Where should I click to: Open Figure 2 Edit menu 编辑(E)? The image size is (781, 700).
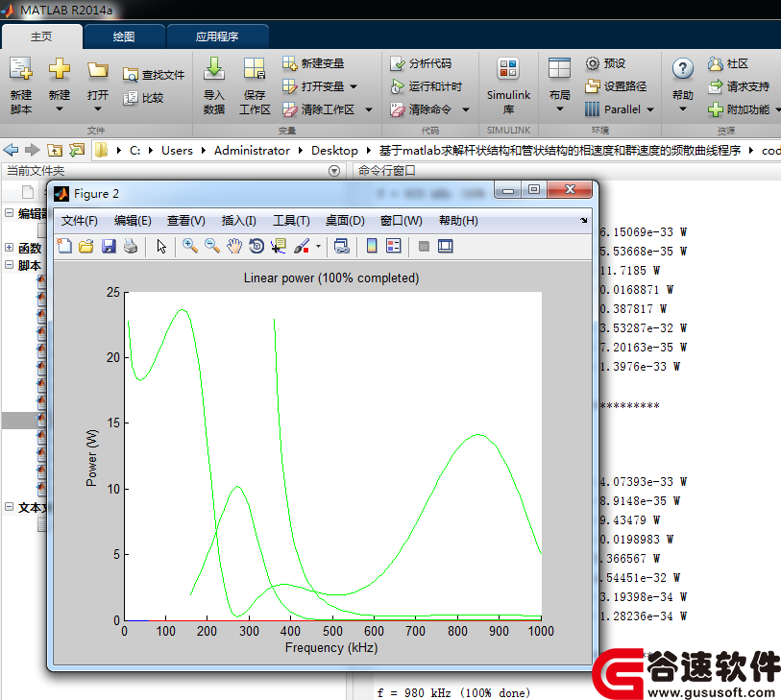[133, 220]
